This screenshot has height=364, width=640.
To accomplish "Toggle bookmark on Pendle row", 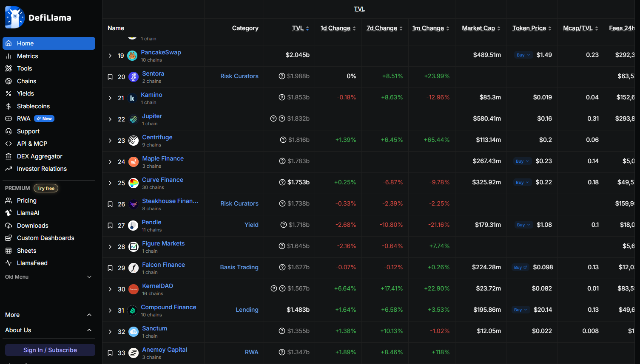I will click(x=110, y=226).
